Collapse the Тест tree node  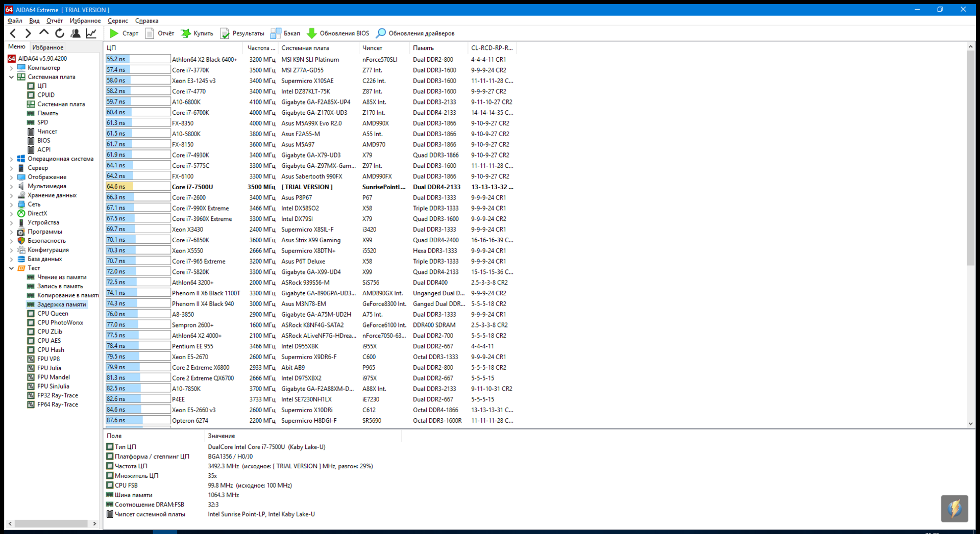point(12,268)
